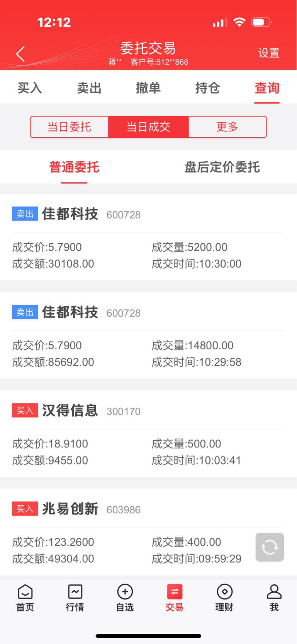Switch to 当日委托 segment
Viewport: 297px width, 644px height.
point(70,127)
